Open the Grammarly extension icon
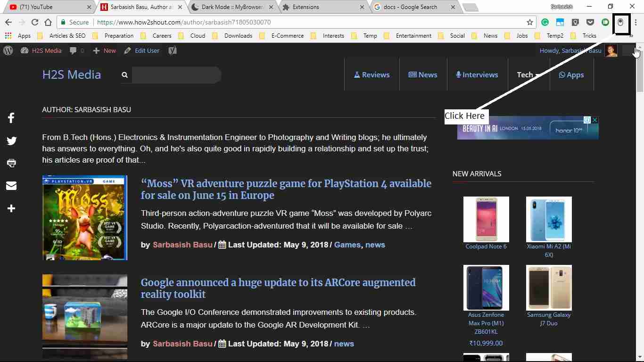 tap(545, 22)
